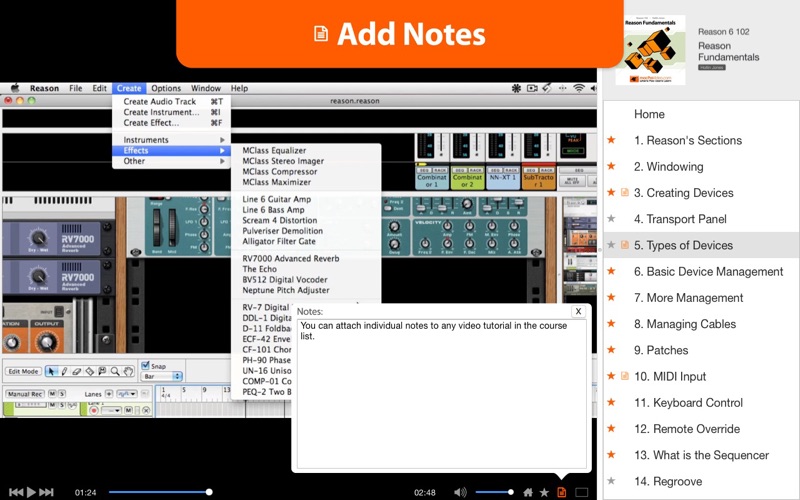Screen dimensions: 800x500
Task: Click the Combinator 1 mixer channel label
Action: (x=432, y=181)
